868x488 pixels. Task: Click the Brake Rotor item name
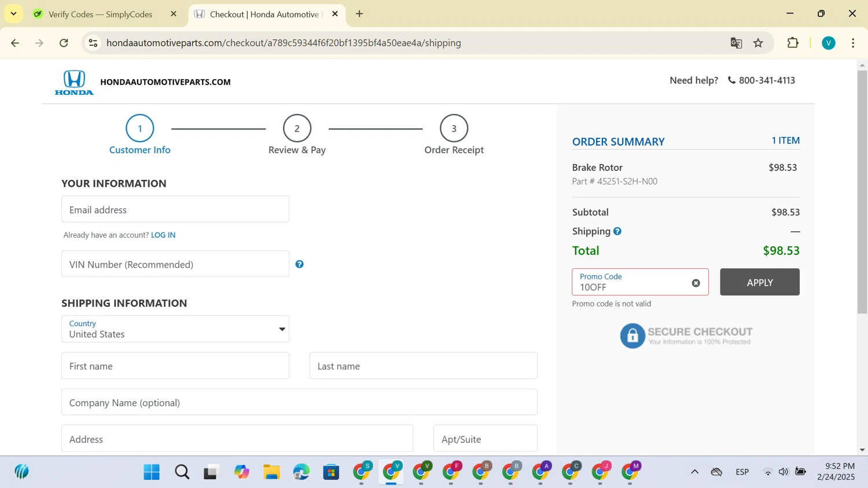597,168
